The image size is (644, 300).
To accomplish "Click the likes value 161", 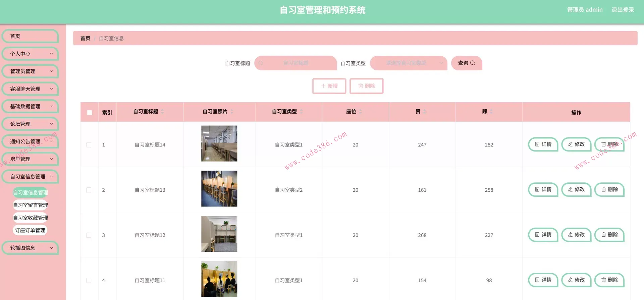I will click(x=422, y=190).
